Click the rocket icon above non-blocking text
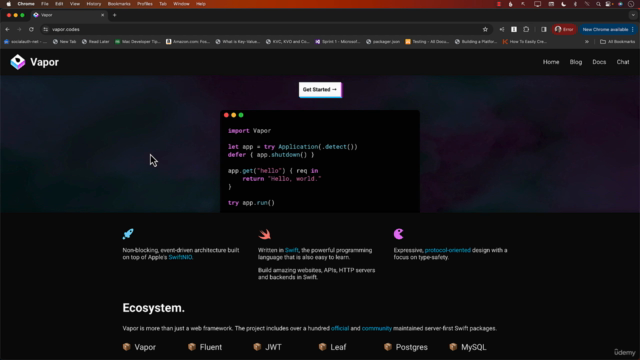The image size is (640, 360). [128, 234]
